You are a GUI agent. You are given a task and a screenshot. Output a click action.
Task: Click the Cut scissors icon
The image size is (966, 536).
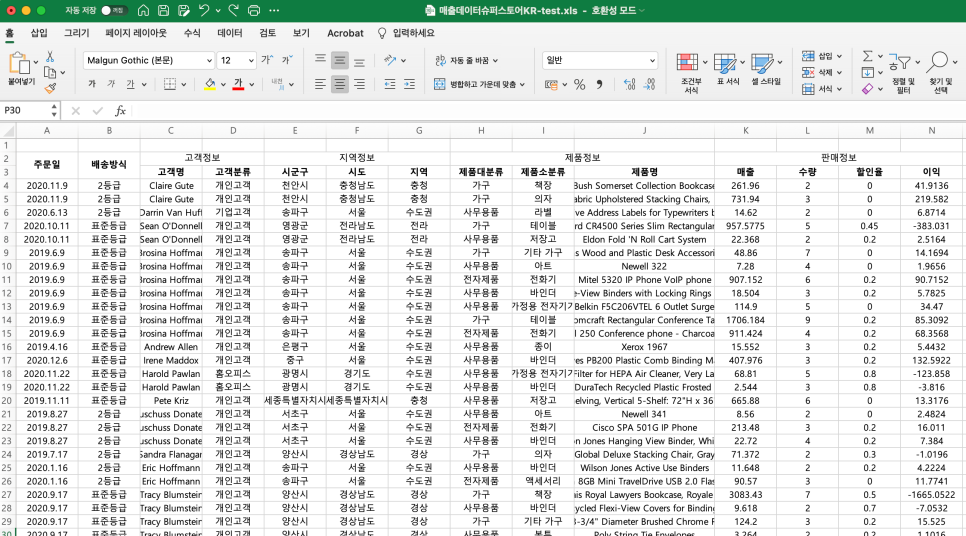click(51, 57)
